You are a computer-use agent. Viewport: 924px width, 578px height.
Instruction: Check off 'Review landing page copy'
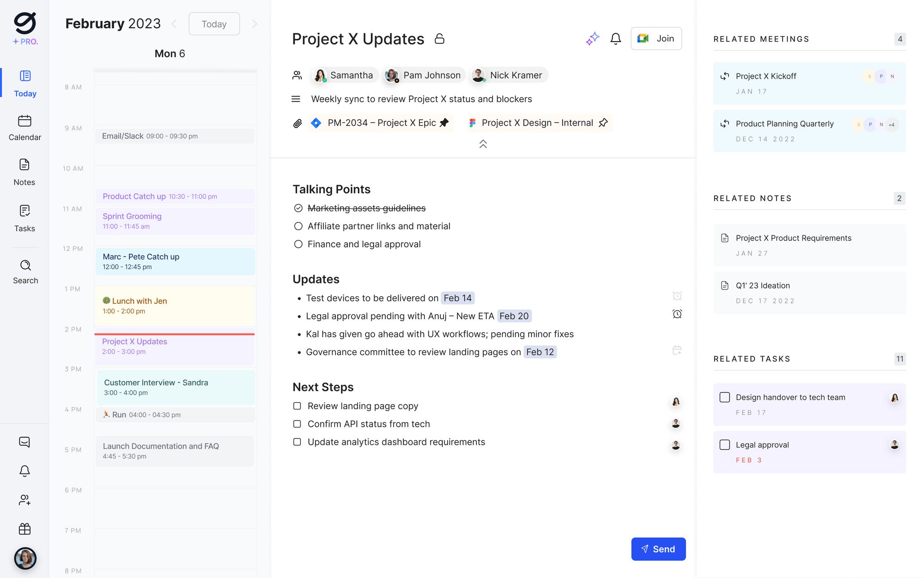pyautogui.click(x=297, y=406)
